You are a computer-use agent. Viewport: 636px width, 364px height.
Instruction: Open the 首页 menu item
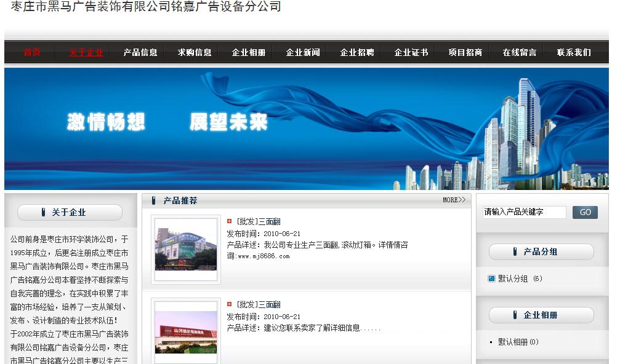[32, 52]
